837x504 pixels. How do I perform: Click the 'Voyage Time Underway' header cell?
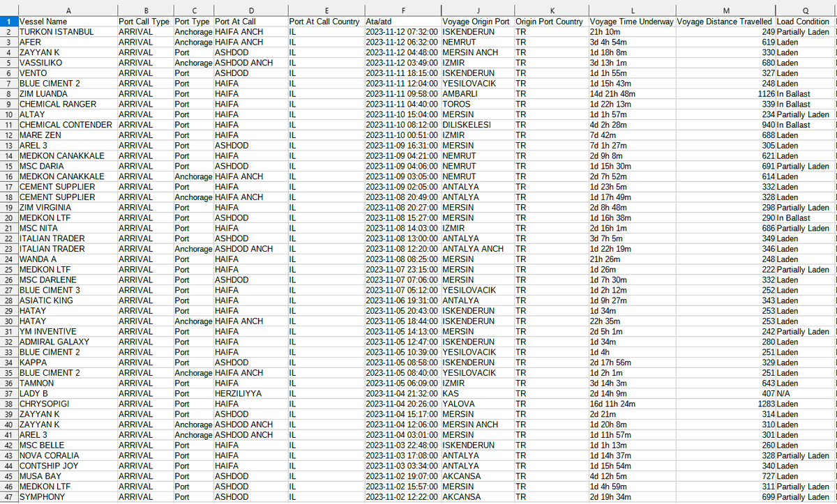(x=632, y=22)
